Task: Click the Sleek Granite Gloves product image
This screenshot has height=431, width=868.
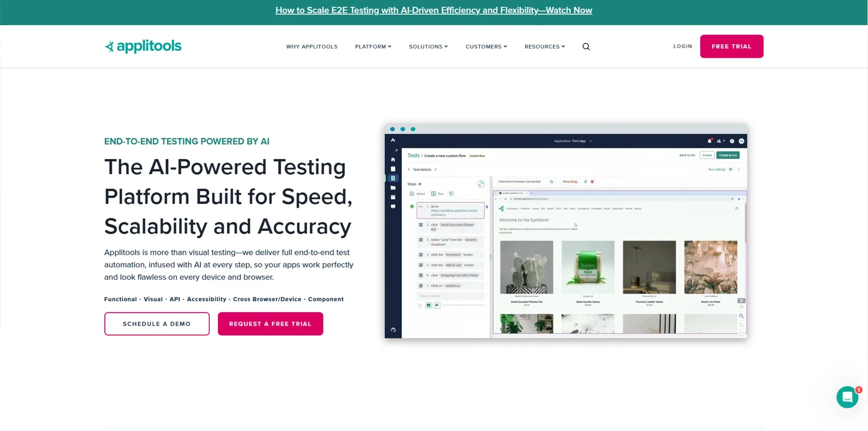Action: click(588, 267)
